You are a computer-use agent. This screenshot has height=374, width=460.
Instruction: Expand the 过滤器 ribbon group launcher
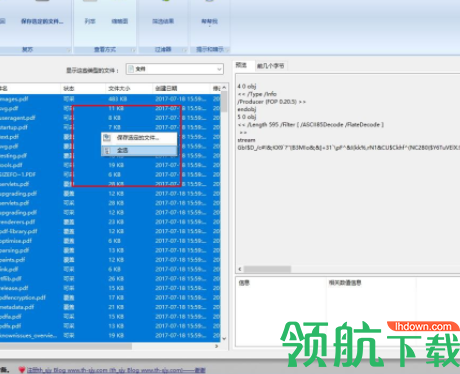coord(184,50)
